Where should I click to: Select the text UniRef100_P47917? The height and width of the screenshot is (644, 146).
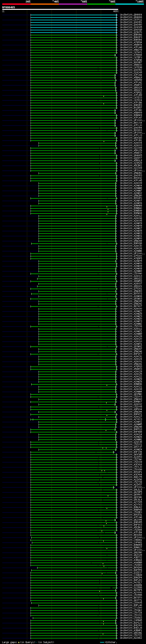(131, 583)
